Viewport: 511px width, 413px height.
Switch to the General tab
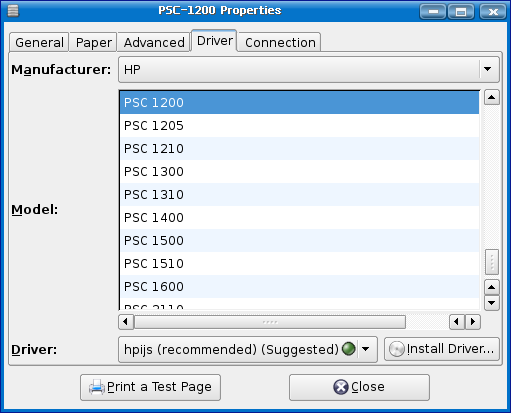point(39,42)
